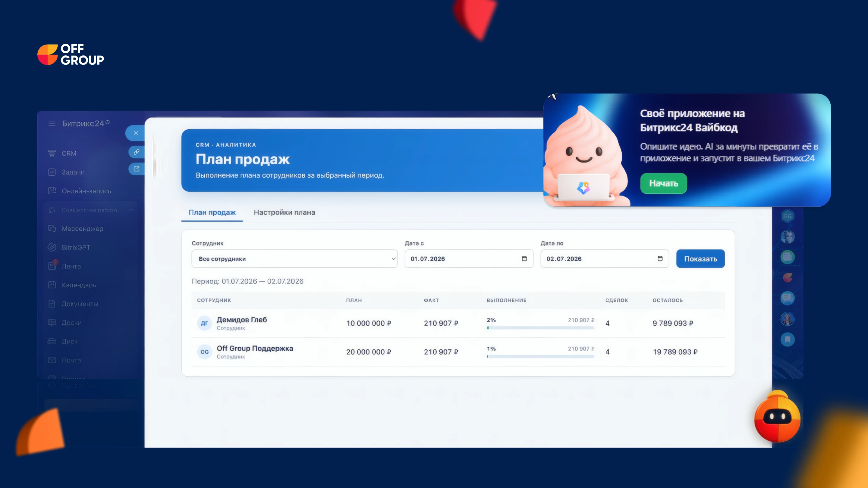Image resolution: width=868 pixels, height=488 pixels.
Task: Open Календарь in the sidebar
Action: [x=78, y=285]
